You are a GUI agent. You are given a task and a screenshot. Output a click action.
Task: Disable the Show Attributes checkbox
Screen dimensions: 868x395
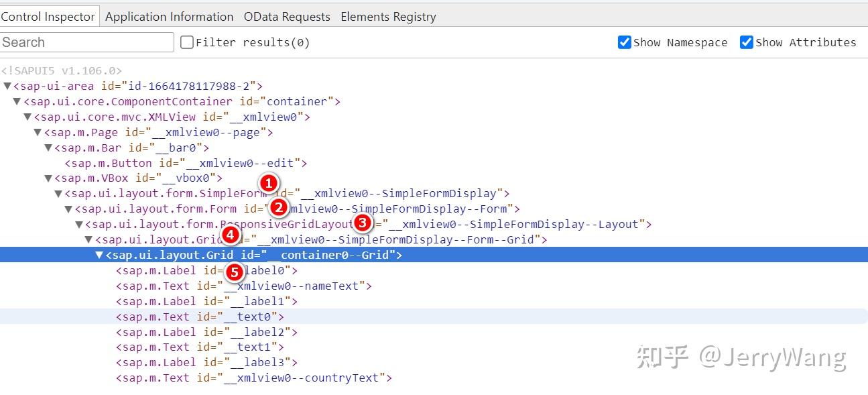[746, 42]
